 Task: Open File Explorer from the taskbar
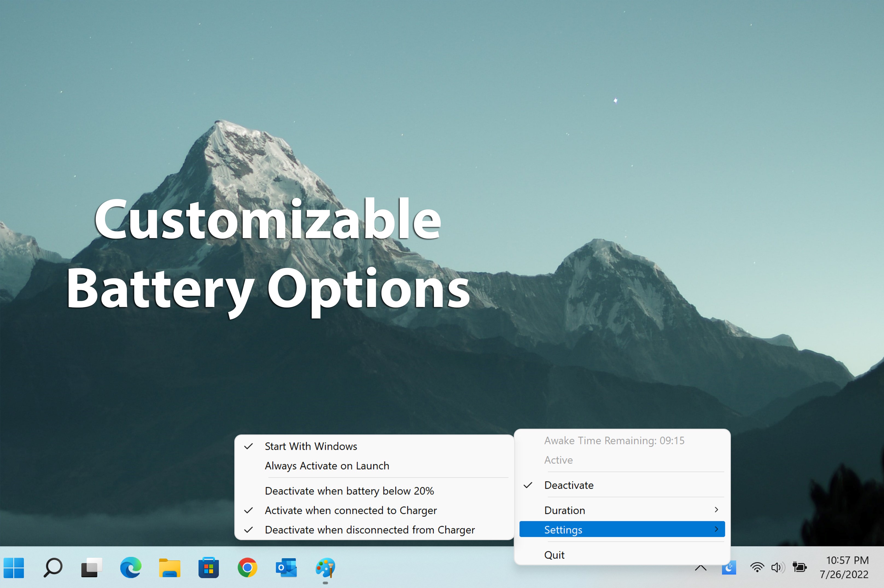170,568
